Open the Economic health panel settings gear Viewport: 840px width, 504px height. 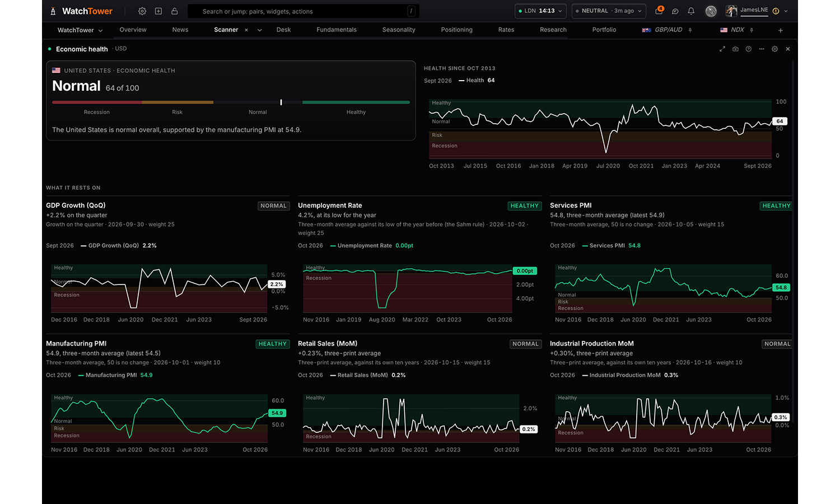(x=775, y=49)
